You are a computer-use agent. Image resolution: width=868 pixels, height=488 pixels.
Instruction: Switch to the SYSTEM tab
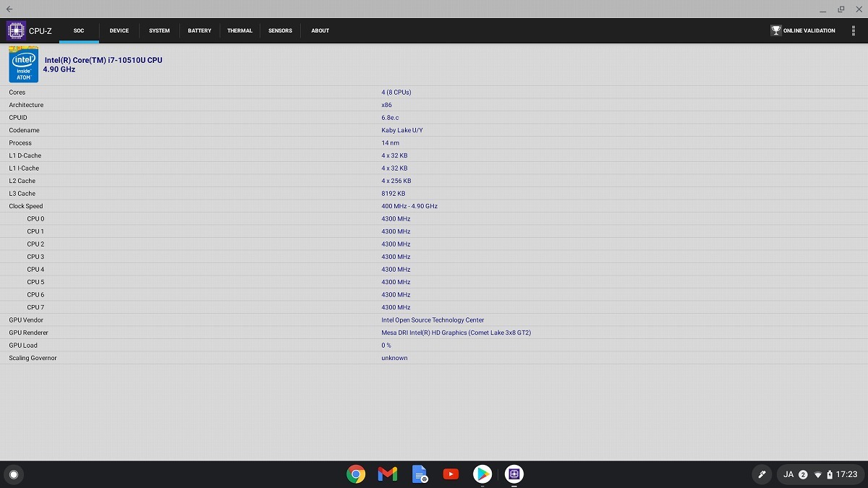point(159,30)
